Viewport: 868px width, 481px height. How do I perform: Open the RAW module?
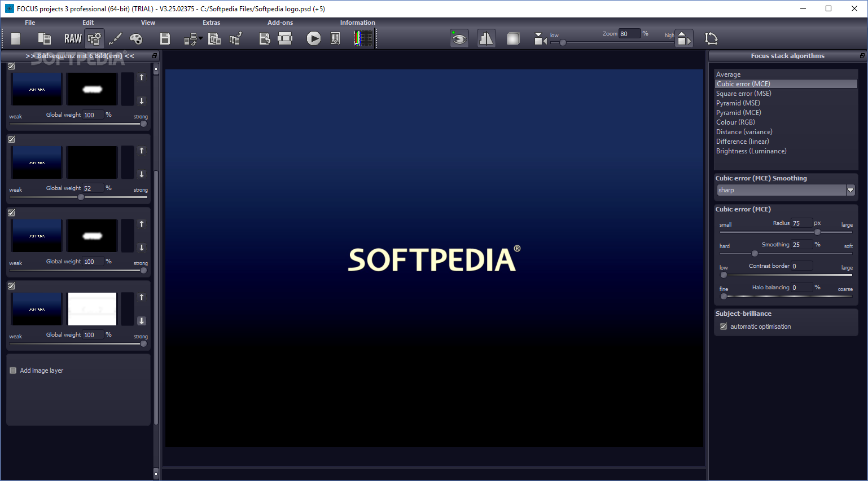(x=73, y=38)
